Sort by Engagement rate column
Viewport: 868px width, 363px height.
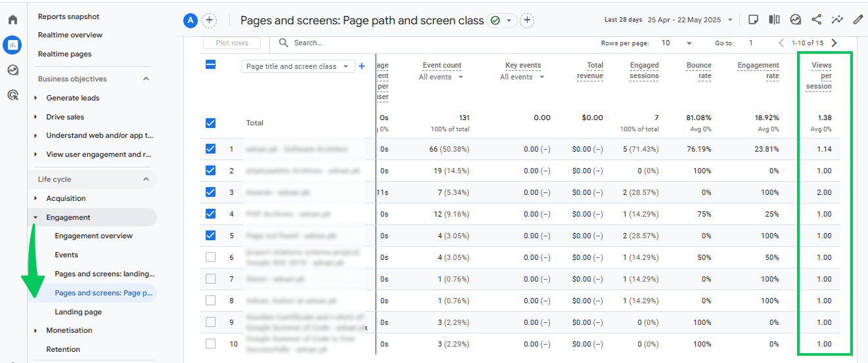point(758,70)
